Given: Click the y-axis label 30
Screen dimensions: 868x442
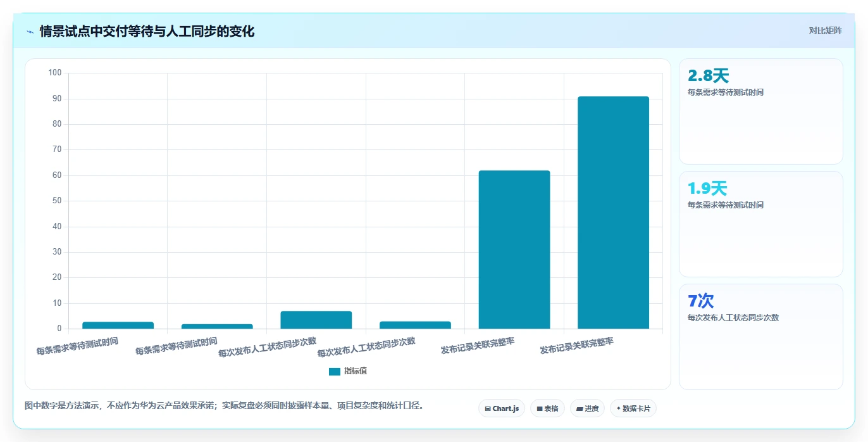Looking at the screenshot, I should click(x=57, y=252).
